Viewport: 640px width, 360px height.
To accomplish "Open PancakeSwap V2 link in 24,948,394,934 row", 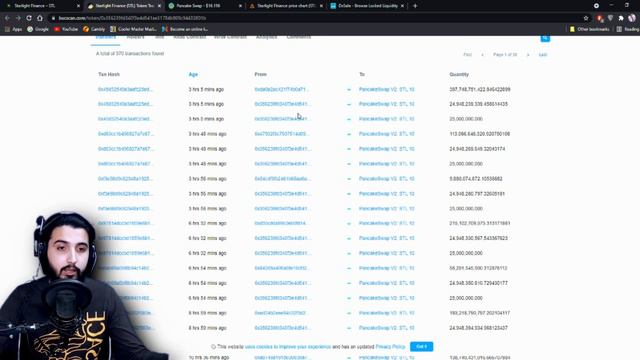I will [387, 328].
